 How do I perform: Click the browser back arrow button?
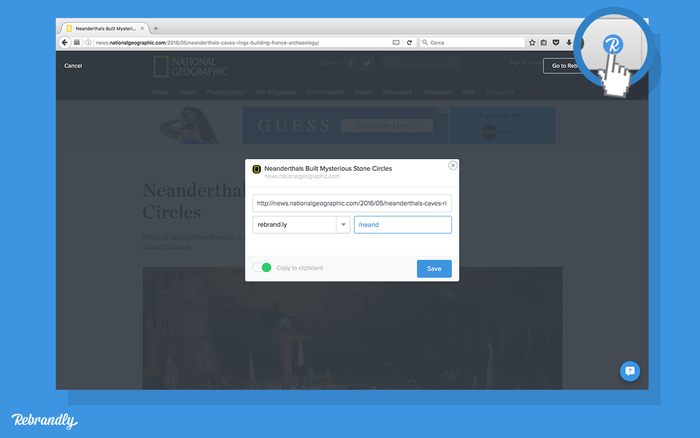click(65, 42)
